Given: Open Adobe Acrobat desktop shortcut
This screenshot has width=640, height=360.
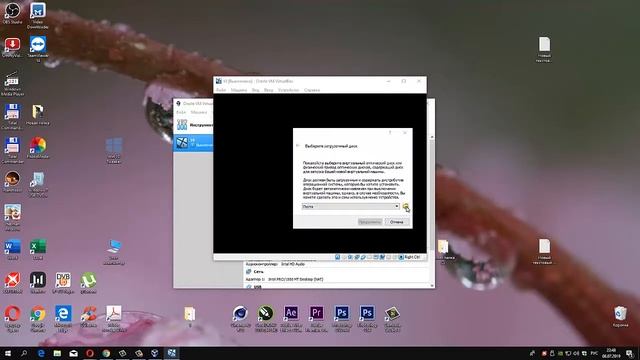Looking at the screenshot, I should point(113,319).
